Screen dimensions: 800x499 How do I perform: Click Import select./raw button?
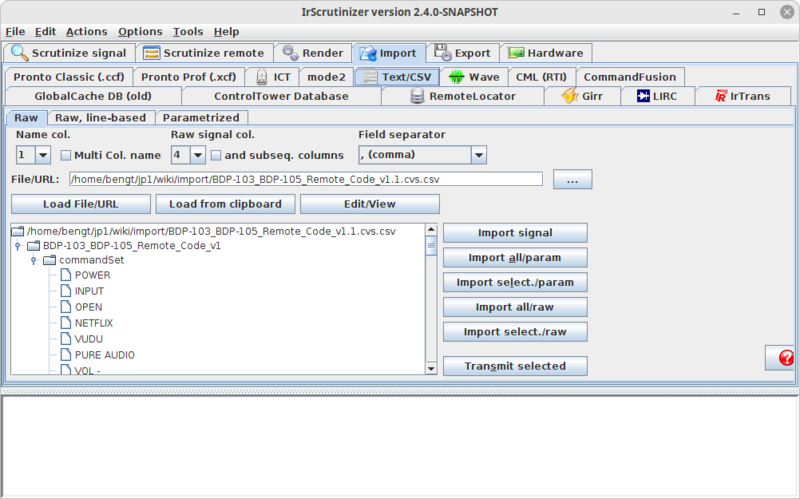(515, 332)
